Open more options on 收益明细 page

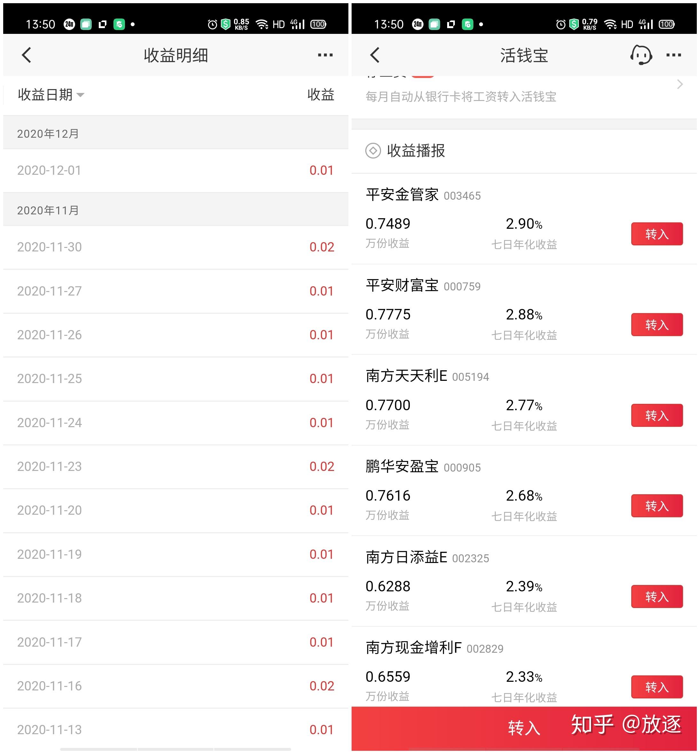(x=325, y=55)
